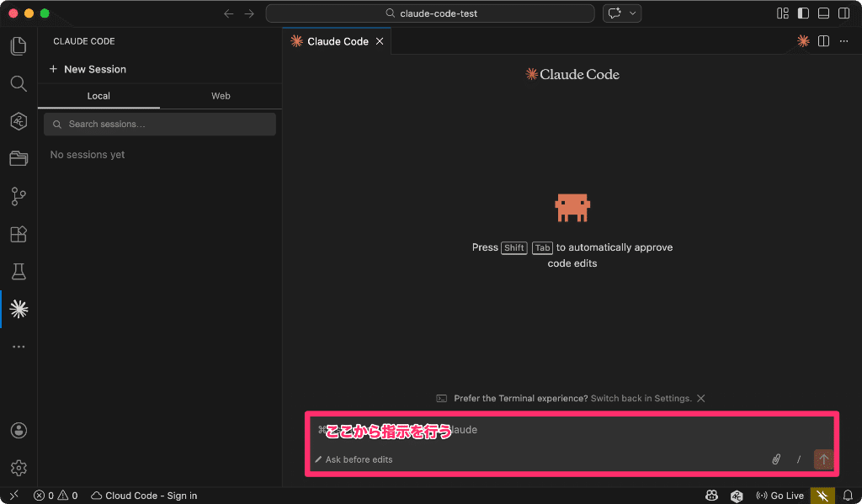862x504 pixels.
Task: Click the Search sessions field
Action: click(159, 125)
